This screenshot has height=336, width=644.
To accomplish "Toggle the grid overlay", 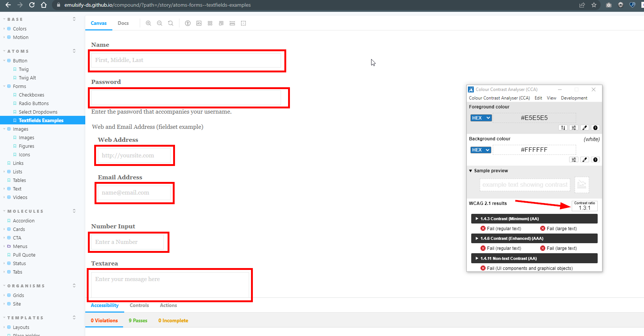I will point(210,23).
